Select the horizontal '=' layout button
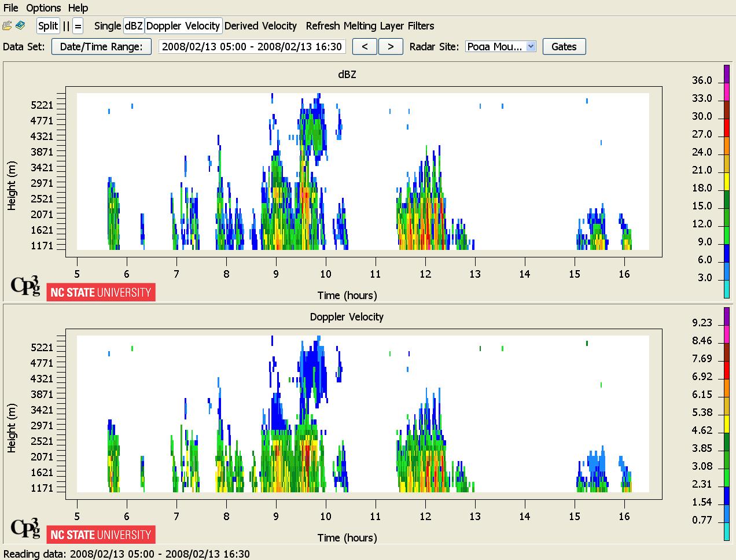Image resolution: width=736 pixels, height=560 pixels. pos(78,26)
